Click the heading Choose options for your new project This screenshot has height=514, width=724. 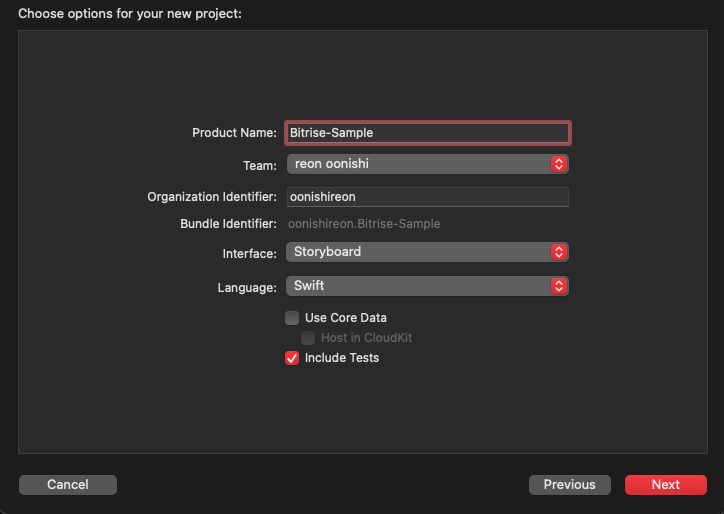point(130,14)
